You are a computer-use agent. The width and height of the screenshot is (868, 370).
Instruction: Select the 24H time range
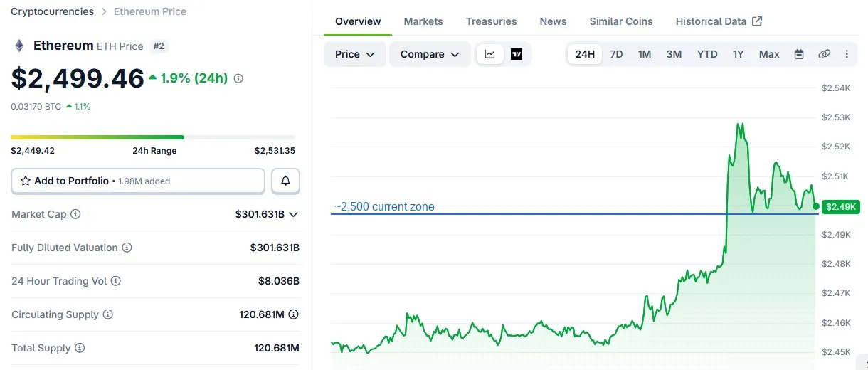click(x=585, y=54)
